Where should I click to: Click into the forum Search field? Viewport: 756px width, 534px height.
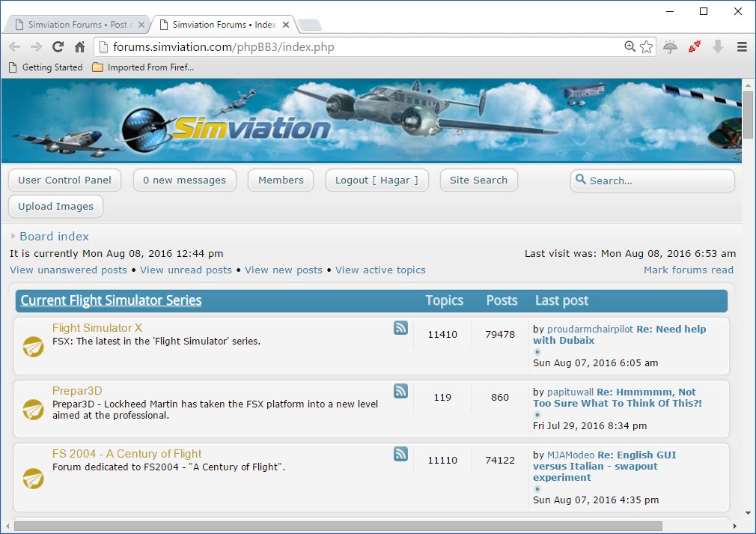653,181
